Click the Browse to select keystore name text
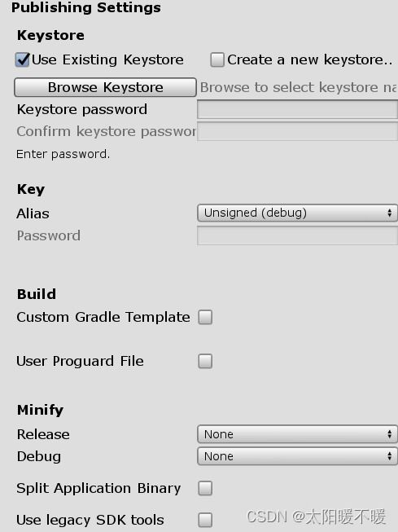398x532 pixels. click(299, 87)
